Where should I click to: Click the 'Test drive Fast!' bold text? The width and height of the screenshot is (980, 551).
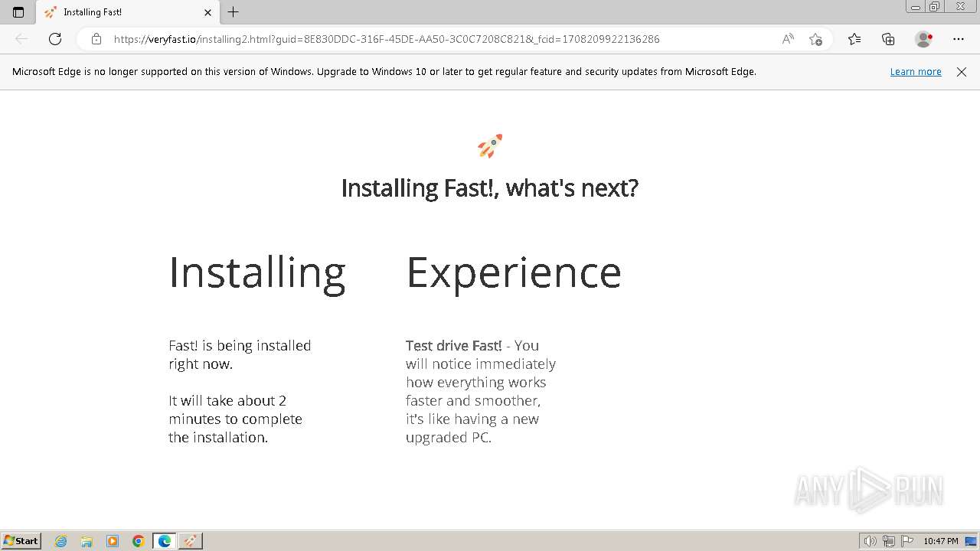pos(454,345)
